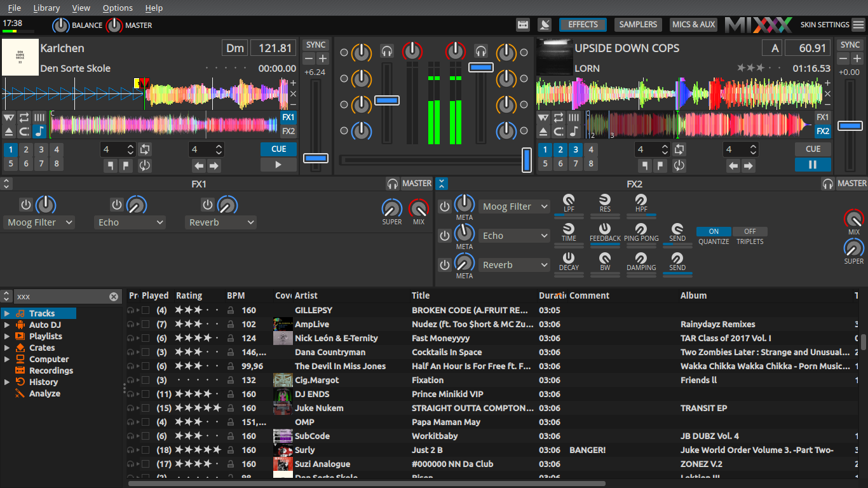Click the headphone icon in FX2 header
868x488 pixels.
(x=827, y=184)
